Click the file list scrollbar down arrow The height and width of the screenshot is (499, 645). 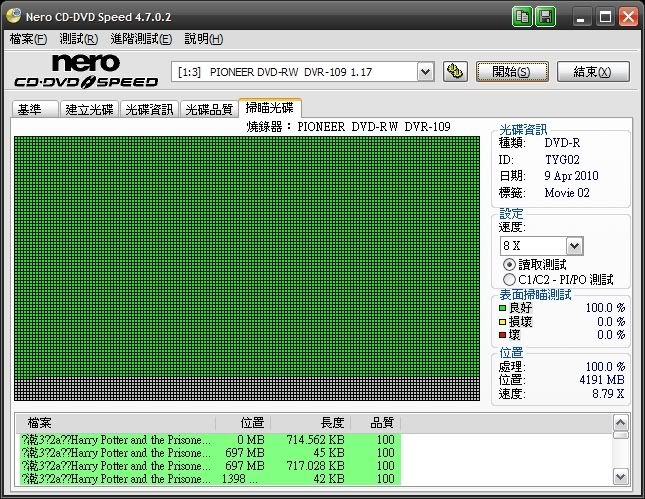click(620, 477)
